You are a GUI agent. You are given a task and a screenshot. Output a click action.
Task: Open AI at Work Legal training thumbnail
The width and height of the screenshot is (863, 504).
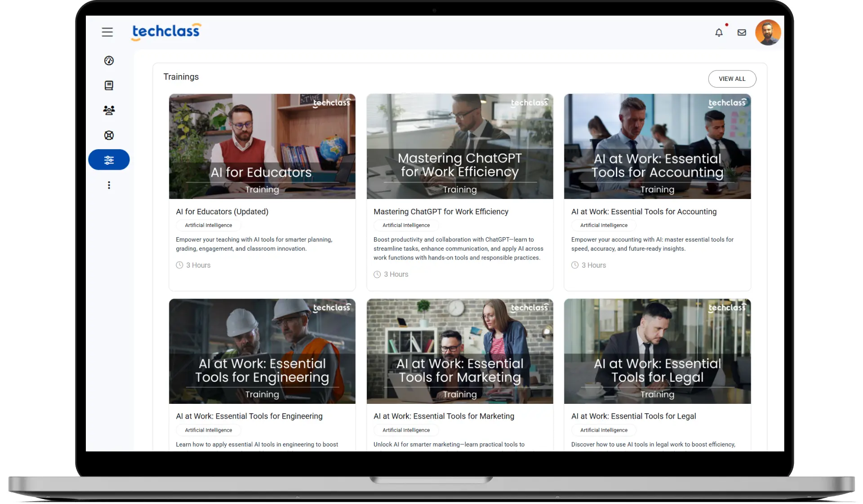(657, 351)
